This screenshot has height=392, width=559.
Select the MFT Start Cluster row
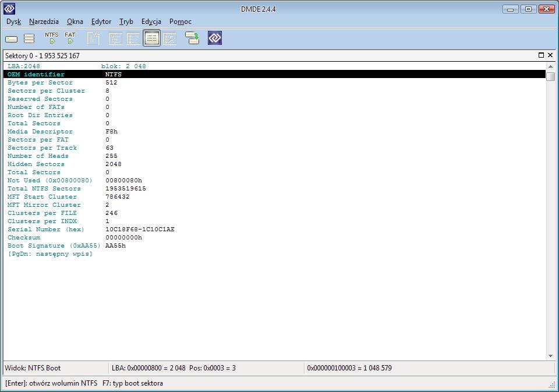tap(274, 196)
